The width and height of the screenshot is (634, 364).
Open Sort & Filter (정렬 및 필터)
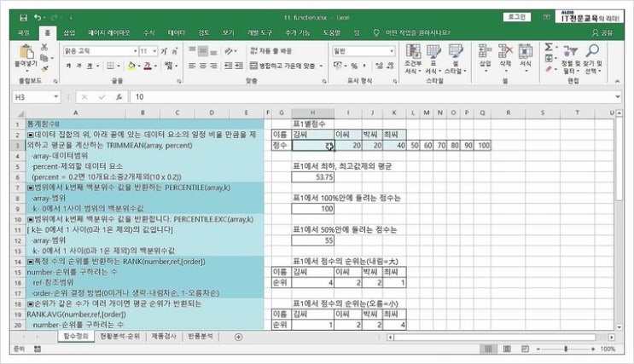pyautogui.click(x=571, y=60)
